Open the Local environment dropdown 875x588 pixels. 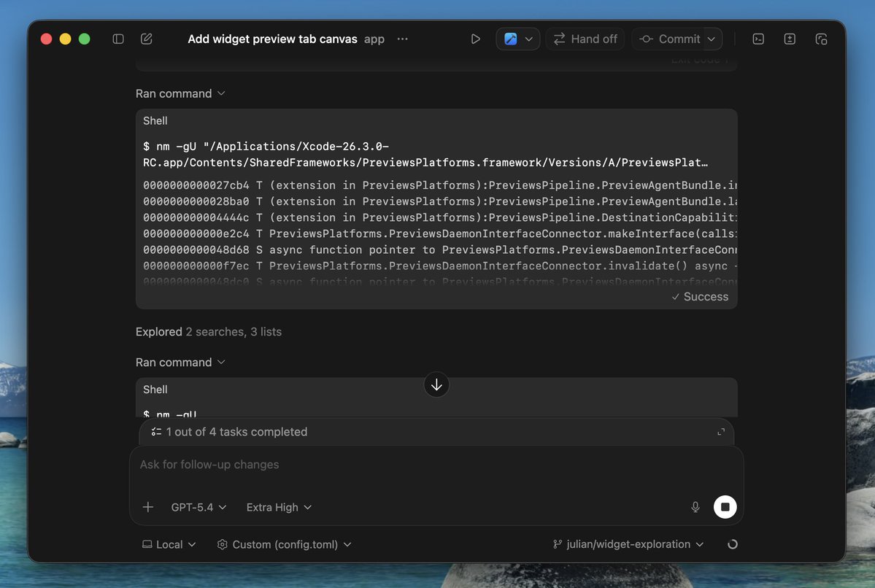tap(169, 544)
